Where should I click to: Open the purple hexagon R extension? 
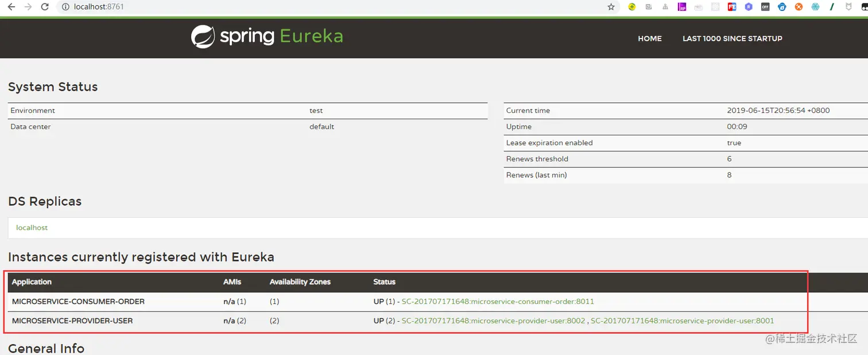[749, 7]
